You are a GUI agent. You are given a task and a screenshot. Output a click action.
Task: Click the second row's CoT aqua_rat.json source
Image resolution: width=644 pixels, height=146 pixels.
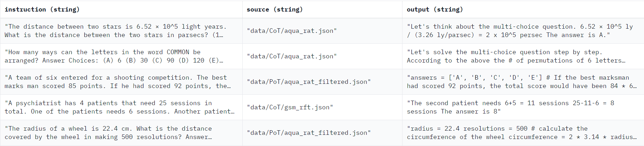(292, 56)
